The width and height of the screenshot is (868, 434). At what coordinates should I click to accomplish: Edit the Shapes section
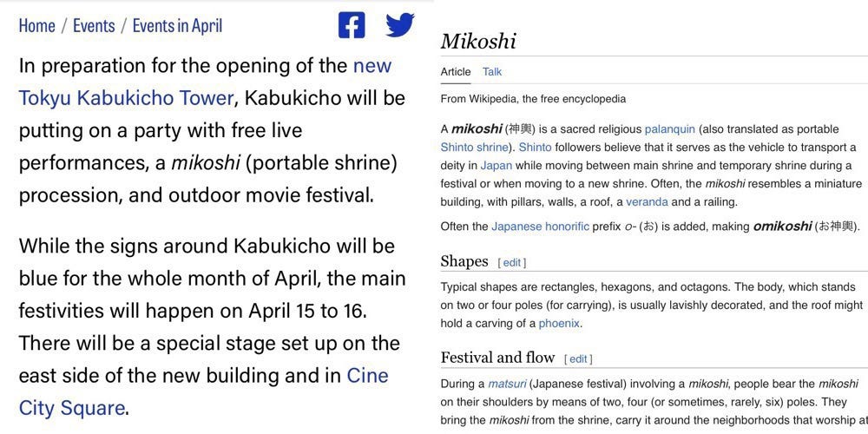(x=512, y=262)
